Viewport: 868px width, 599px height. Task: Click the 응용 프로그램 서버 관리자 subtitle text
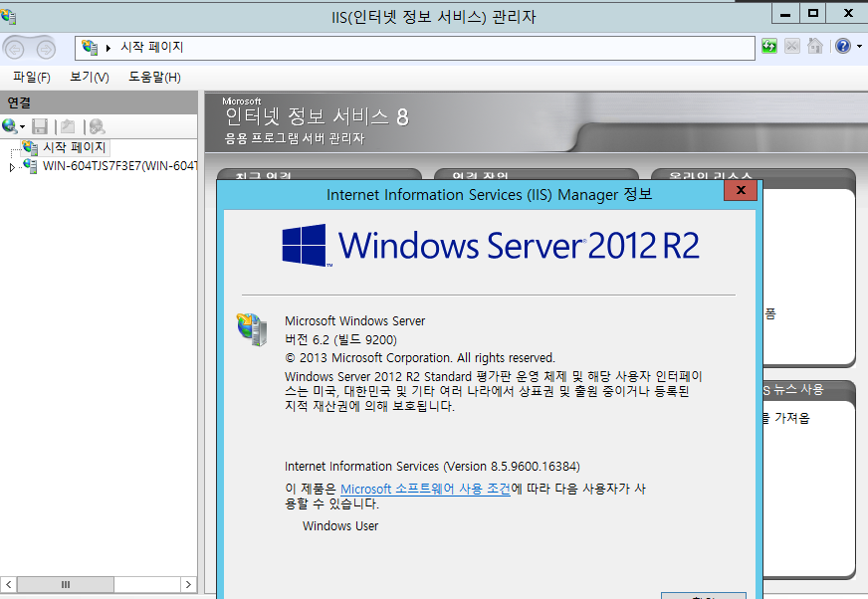[x=294, y=138]
